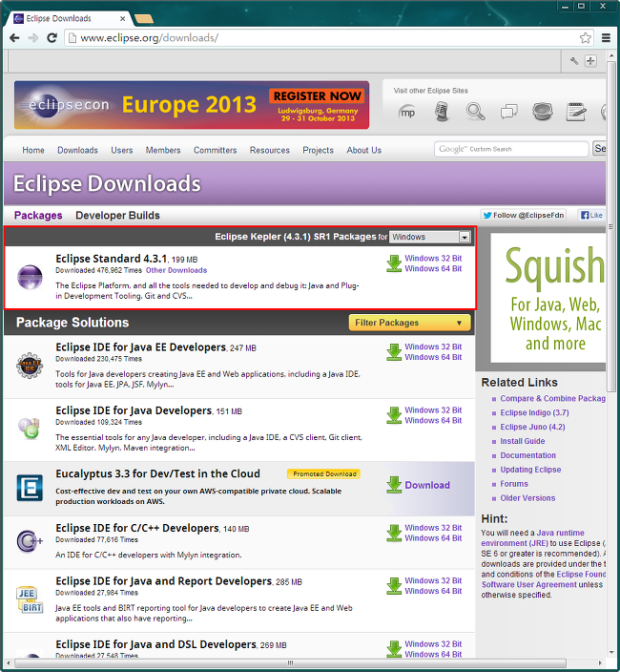The height and width of the screenshot is (672, 620).
Task: Click the EclipseCon Europe 2013 banner
Action: pyautogui.click(x=192, y=105)
